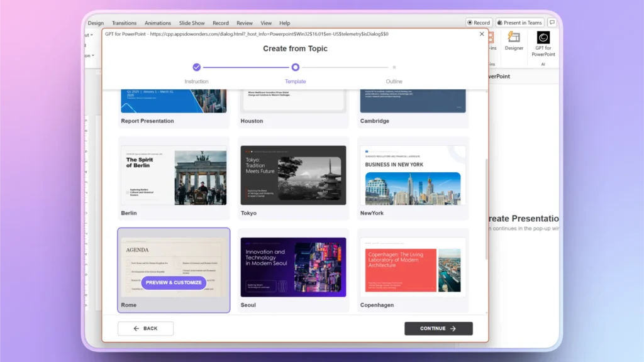This screenshot has height=362, width=644.
Task: Select the Report Presentation template thumbnail
Action: click(174, 101)
